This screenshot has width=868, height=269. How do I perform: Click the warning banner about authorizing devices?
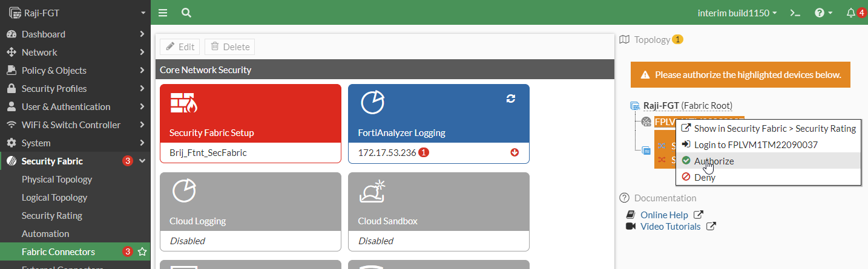pyautogui.click(x=741, y=75)
